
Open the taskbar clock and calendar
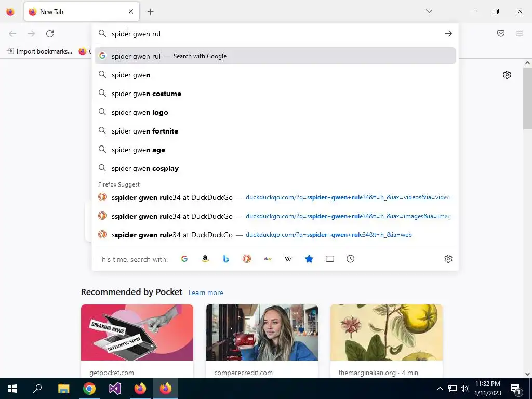(488, 389)
